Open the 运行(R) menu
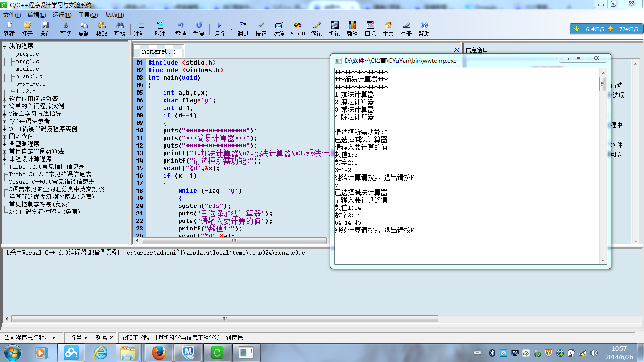Image resolution: width=644 pixels, height=362 pixels. pyautogui.click(x=62, y=15)
